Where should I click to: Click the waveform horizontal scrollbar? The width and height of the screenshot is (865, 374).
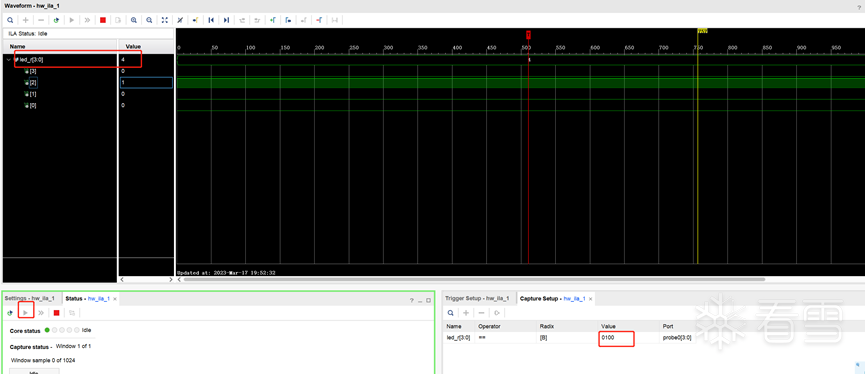pyautogui.click(x=474, y=280)
